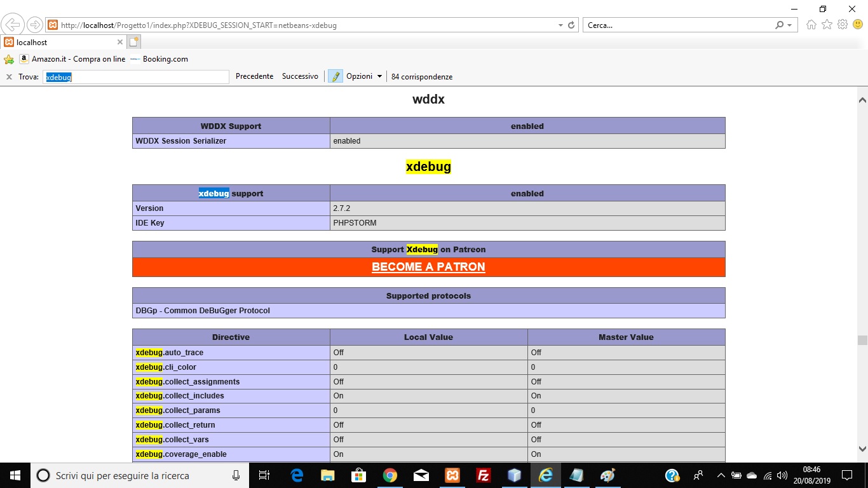This screenshot has height=488, width=868.
Task: Refresh the page with the reload icon
Action: click(x=571, y=25)
